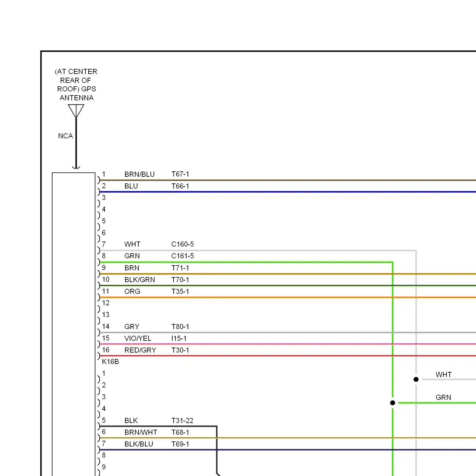
Task: Click the 'WHT' label beside C160-5
Action: click(132, 244)
